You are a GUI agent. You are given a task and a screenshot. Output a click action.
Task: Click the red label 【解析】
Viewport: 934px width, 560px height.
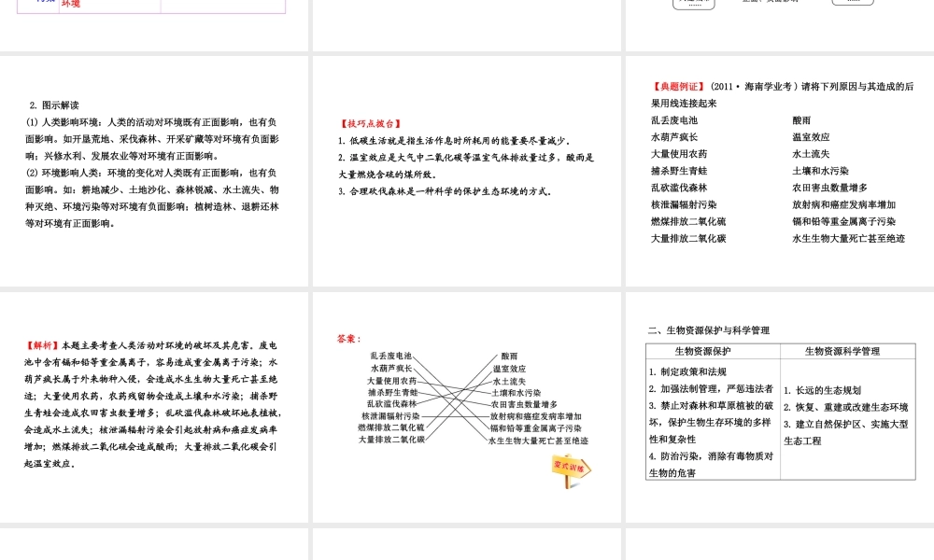click(x=42, y=345)
